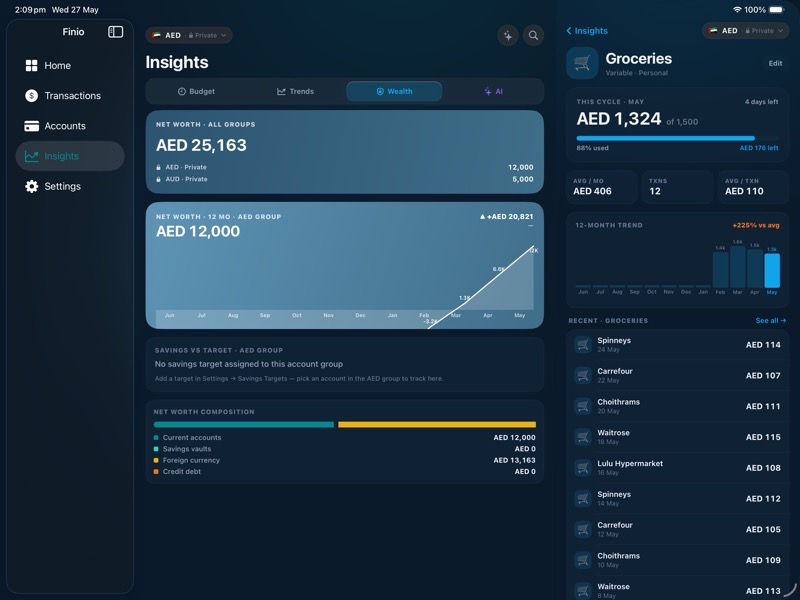Click the yellow Foreign currency composition bar
Viewport: 800px width, 600px height.
(x=437, y=424)
